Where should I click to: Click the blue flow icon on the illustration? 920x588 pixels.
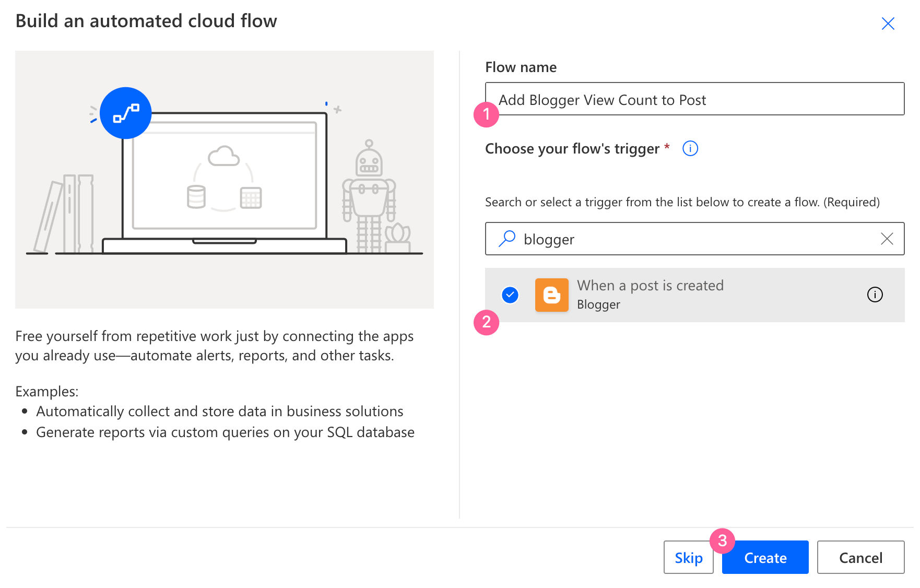(126, 113)
